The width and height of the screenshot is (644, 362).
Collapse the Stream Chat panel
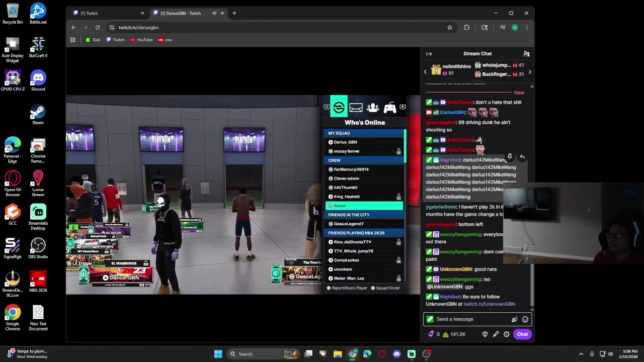[429, 54]
